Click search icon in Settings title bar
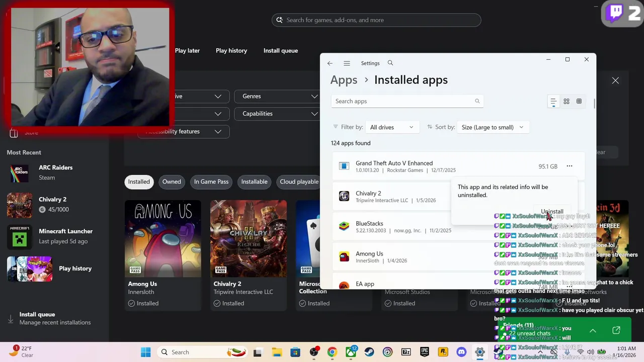Image resolution: width=644 pixels, height=362 pixels. [390, 63]
